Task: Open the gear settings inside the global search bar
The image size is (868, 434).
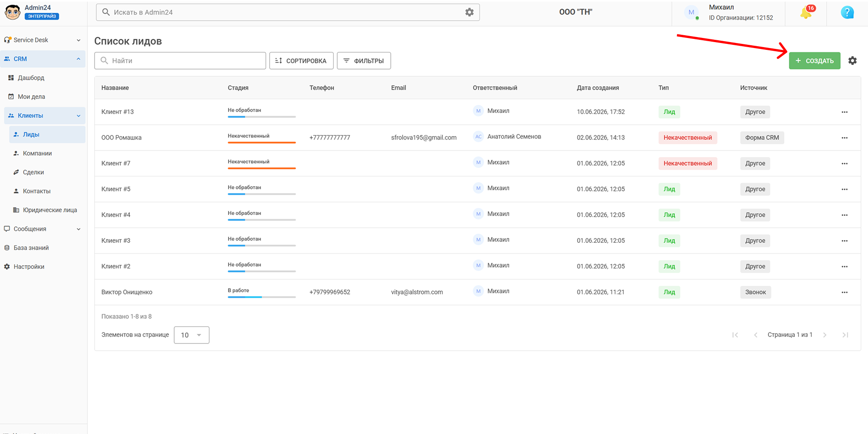Action: click(x=469, y=12)
